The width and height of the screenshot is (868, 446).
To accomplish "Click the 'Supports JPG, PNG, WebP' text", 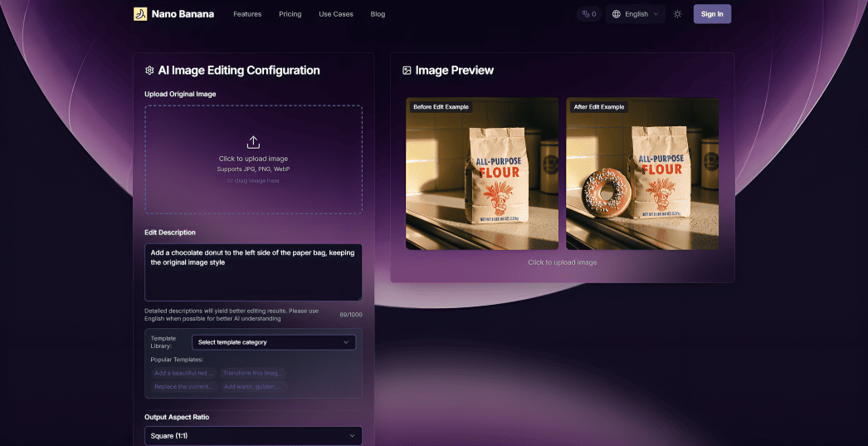I will 253,169.
